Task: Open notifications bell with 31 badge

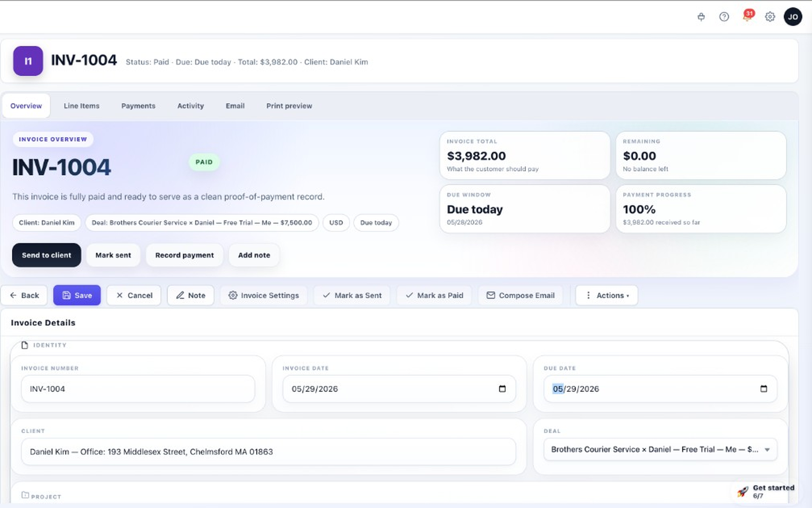Action: [x=747, y=16]
